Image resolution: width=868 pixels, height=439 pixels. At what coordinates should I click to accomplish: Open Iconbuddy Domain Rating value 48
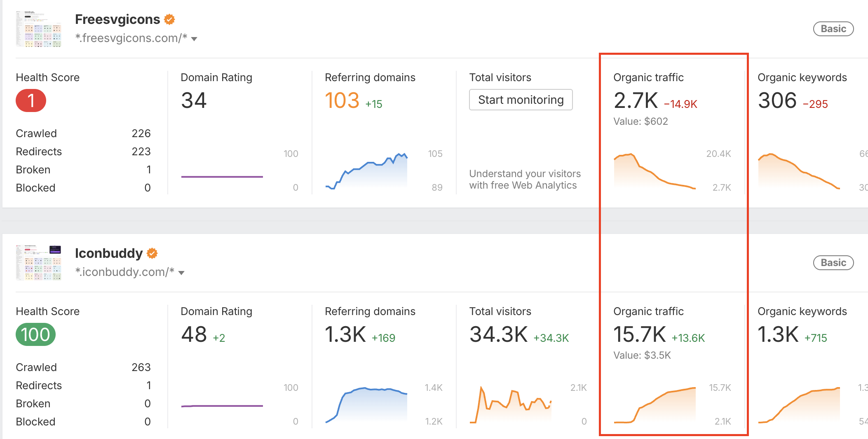coord(194,334)
